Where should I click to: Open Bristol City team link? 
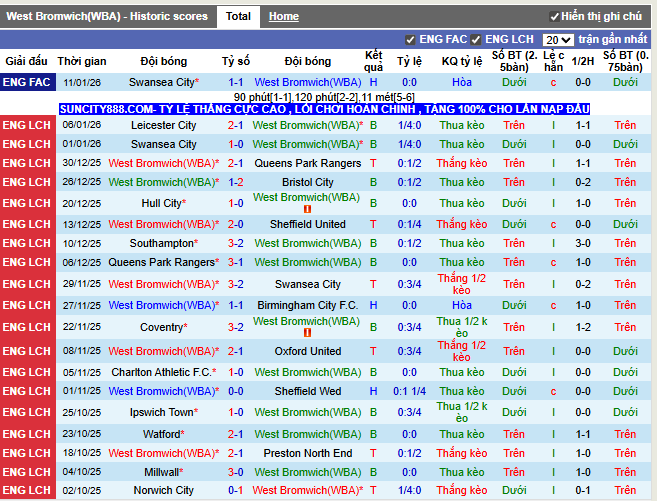[x=308, y=182]
